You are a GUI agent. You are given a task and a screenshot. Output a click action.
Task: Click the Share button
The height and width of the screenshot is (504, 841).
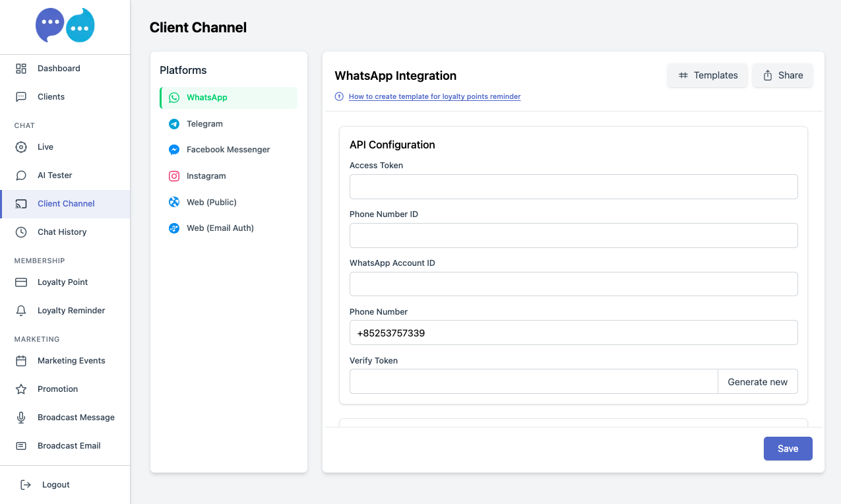tap(782, 75)
